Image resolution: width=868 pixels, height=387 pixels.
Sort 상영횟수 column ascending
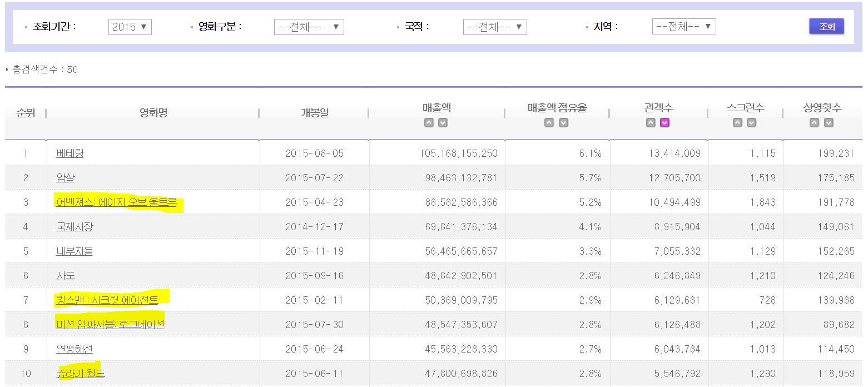(814, 123)
